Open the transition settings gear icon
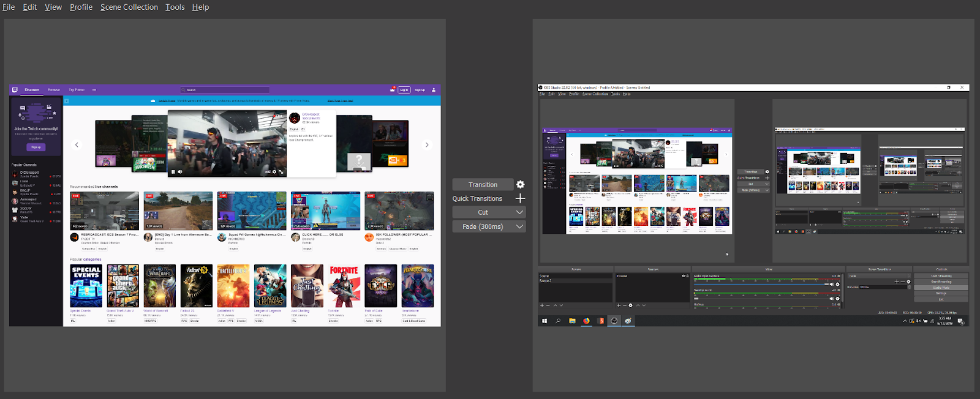 click(520, 184)
